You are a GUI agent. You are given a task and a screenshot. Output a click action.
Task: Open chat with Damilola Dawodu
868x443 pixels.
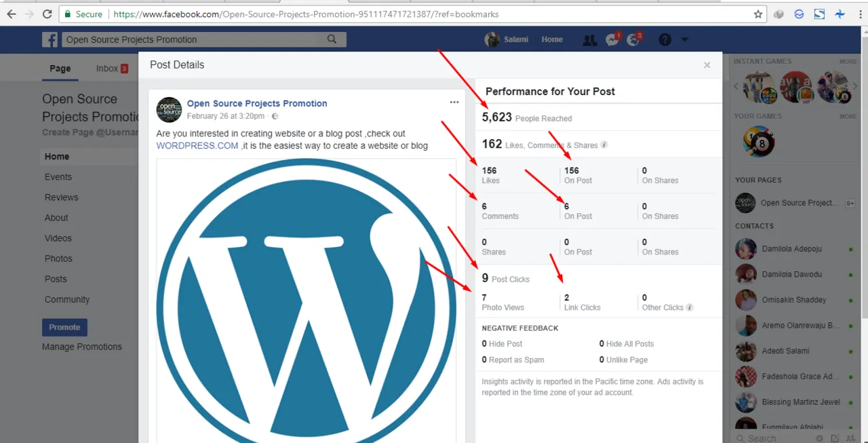pos(795,275)
